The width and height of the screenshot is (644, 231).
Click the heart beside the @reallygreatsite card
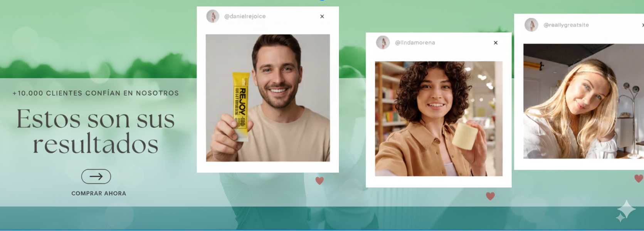click(x=638, y=178)
